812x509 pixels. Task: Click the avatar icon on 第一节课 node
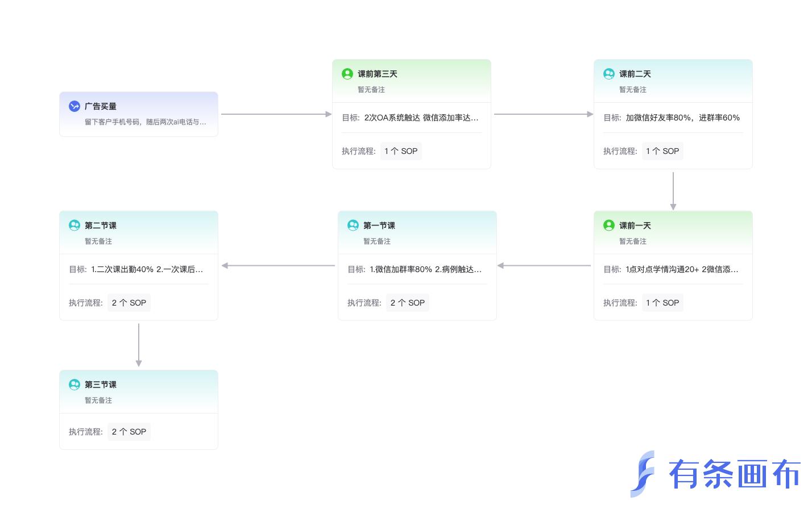(353, 226)
